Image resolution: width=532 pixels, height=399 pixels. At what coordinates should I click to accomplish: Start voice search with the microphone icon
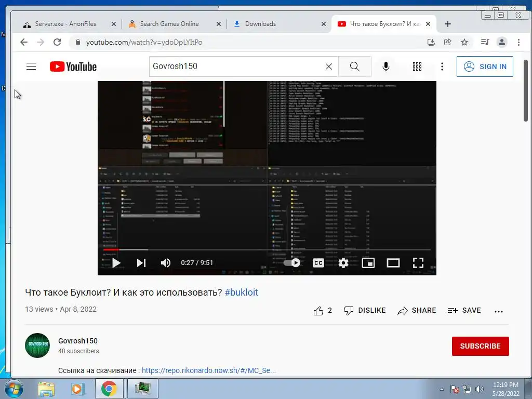point(386,66)
